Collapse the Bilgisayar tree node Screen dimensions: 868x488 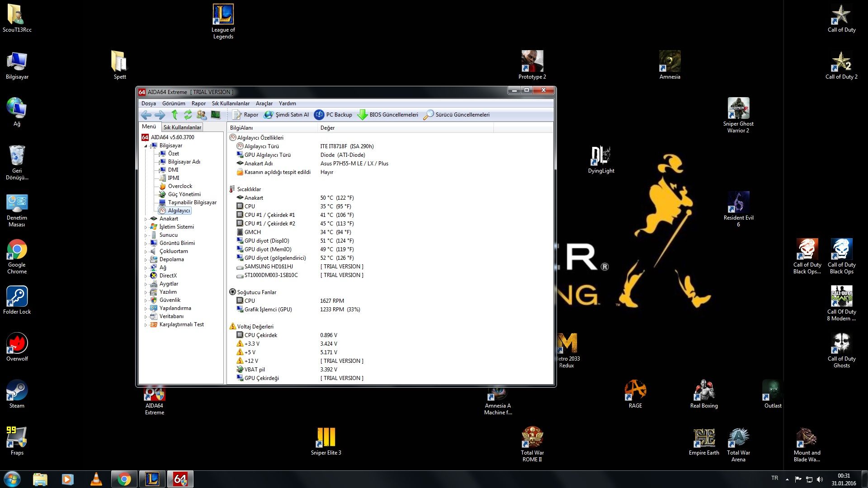pos(146,146)
